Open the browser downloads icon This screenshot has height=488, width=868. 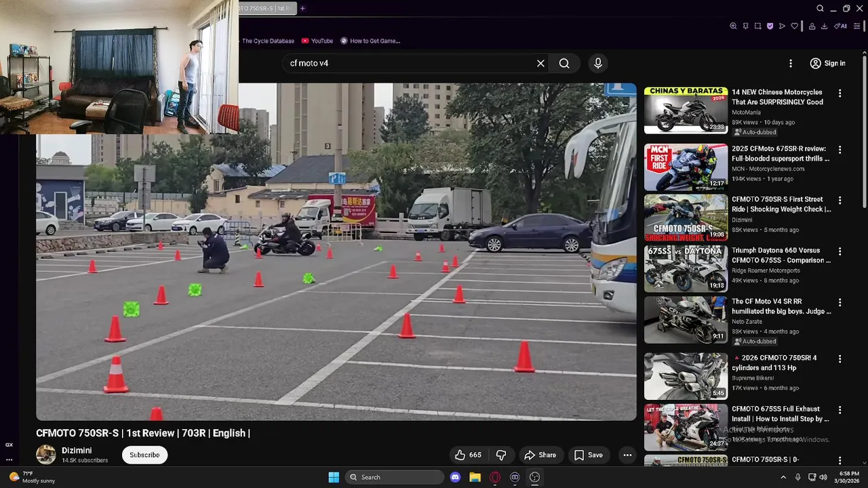click(824, 26)
